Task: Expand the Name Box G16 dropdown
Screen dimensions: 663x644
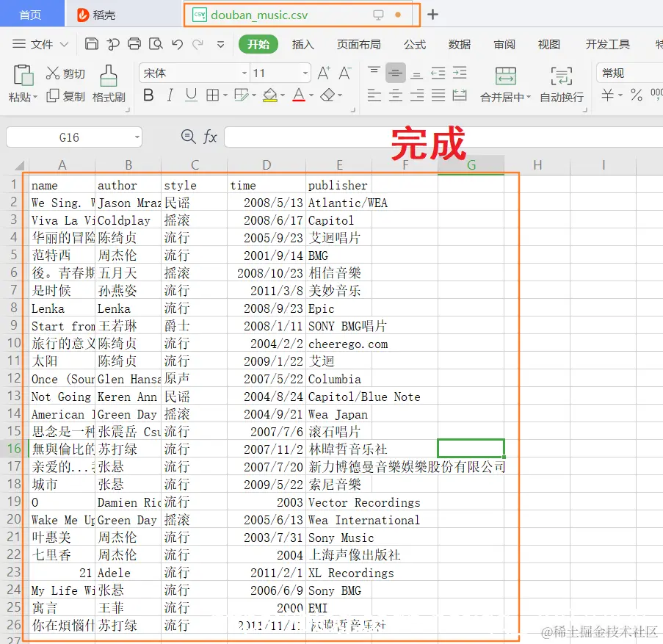Action: pos(137,137)
